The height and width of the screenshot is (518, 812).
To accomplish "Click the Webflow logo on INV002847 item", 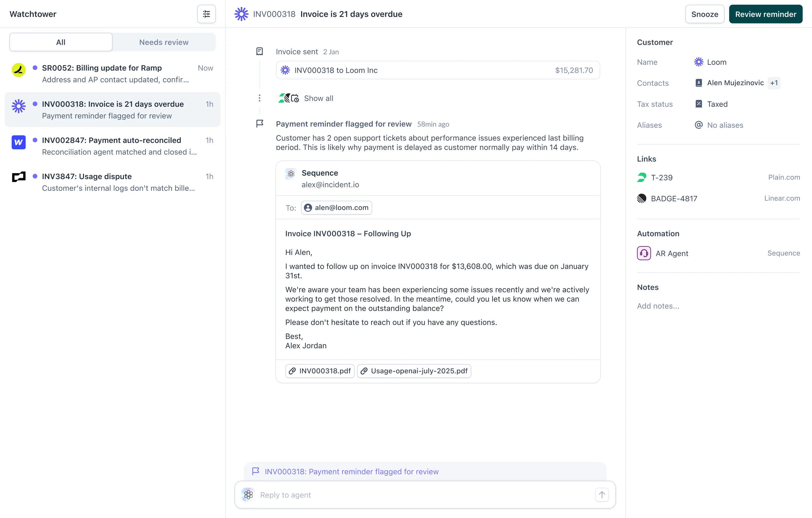I will coord(19,142).
